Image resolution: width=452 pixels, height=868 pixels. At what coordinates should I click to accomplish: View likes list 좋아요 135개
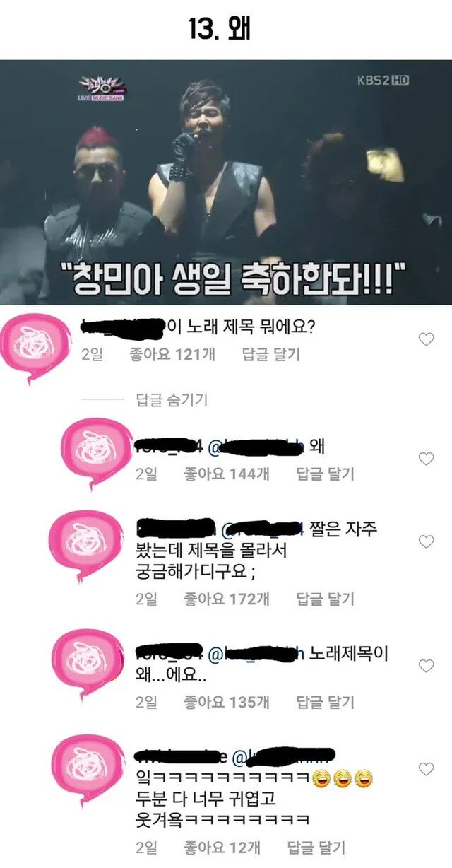pos(227,702)
